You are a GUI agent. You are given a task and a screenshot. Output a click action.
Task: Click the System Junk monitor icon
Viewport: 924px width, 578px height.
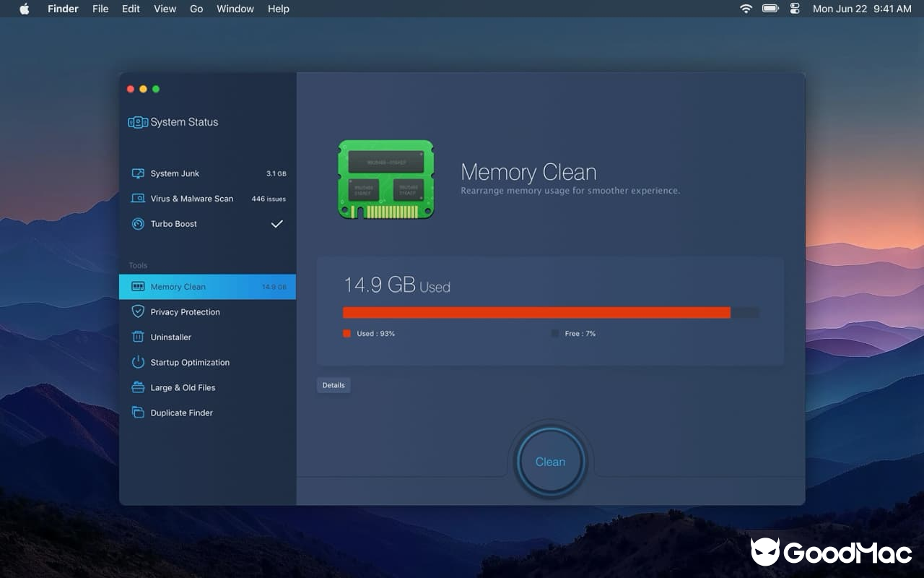(138, 173)
